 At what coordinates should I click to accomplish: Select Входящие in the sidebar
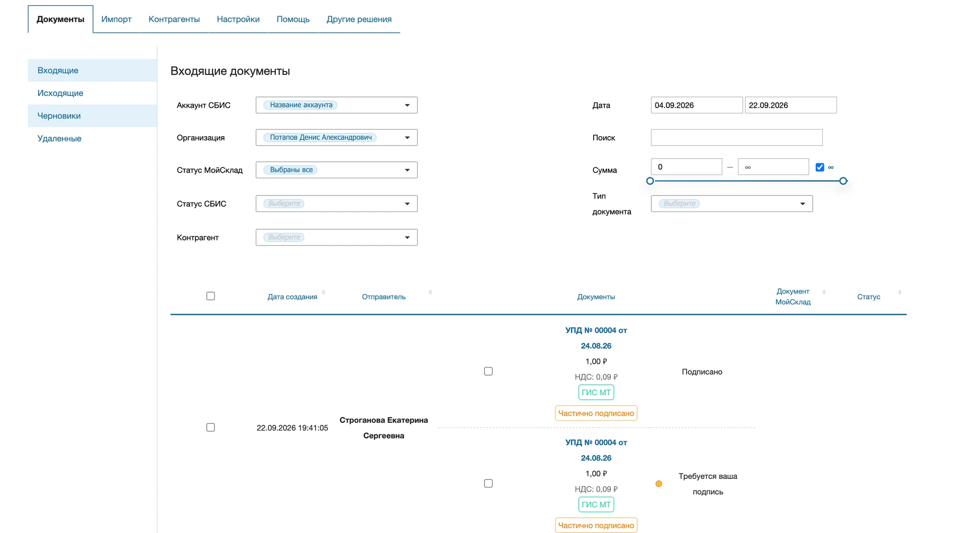tap(92, 70)
